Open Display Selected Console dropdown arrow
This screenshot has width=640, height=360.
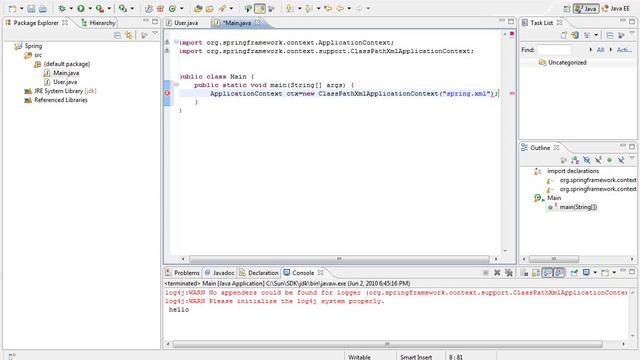pos(595,273)
